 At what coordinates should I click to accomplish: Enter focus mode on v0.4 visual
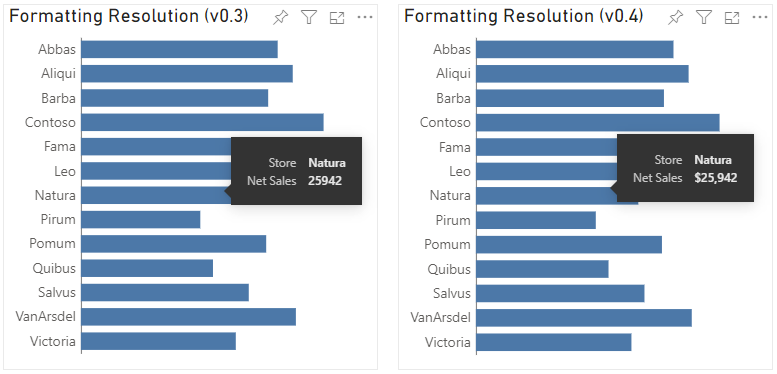click(x=732, y=18)
